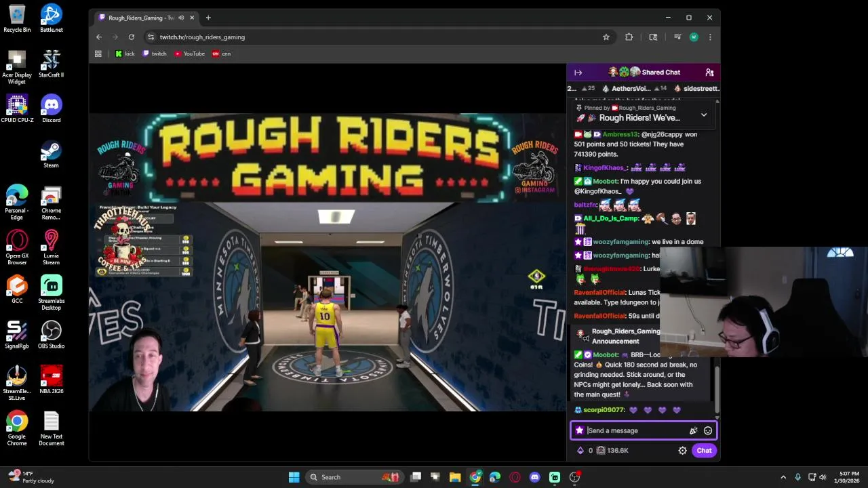
Task: Open the Chrome extensions puzzle icon
Action: click(629, 37)
